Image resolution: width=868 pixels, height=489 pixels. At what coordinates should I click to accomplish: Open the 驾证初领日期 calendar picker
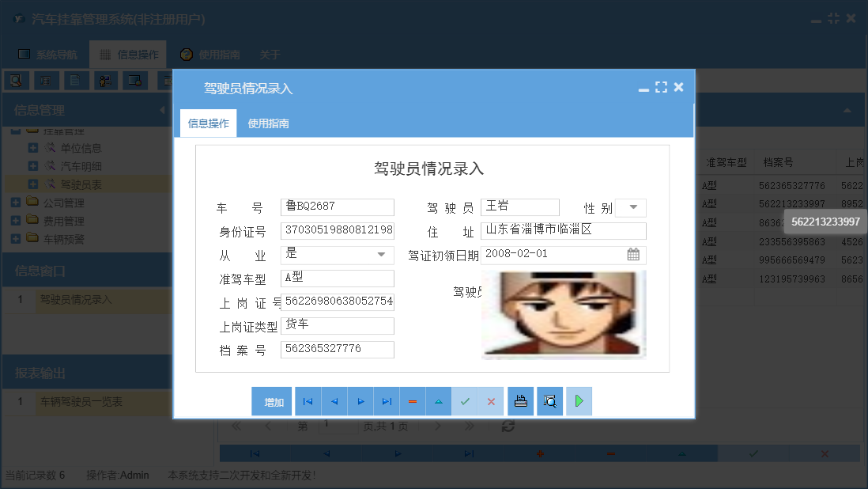634,255
